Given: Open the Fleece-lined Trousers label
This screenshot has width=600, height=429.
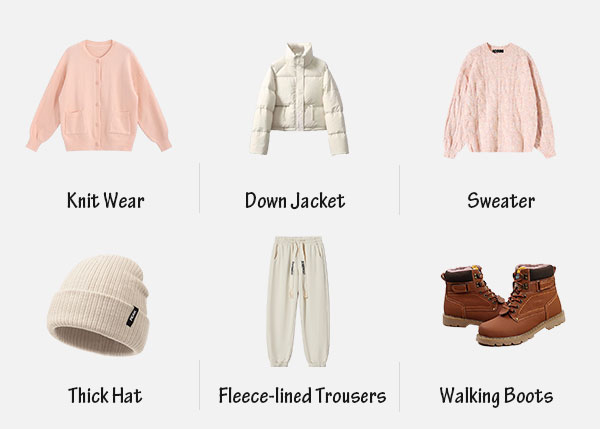Looking at the screenshot, I should point(302,395).
